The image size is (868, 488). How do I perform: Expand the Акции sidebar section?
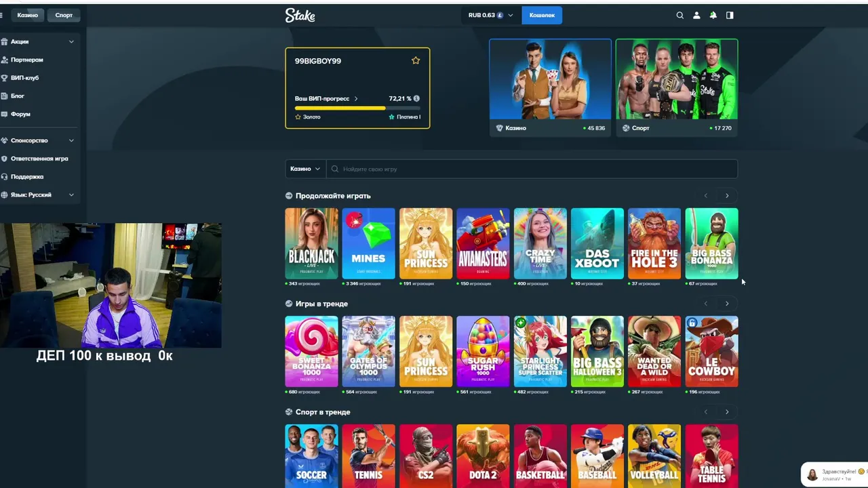coord(71,41)
